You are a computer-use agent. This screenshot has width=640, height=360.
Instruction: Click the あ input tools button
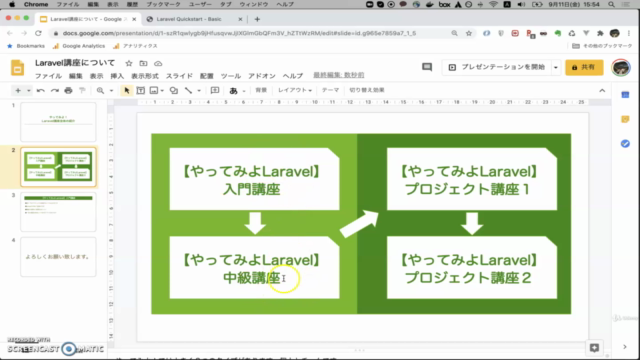tap(233, 91)
